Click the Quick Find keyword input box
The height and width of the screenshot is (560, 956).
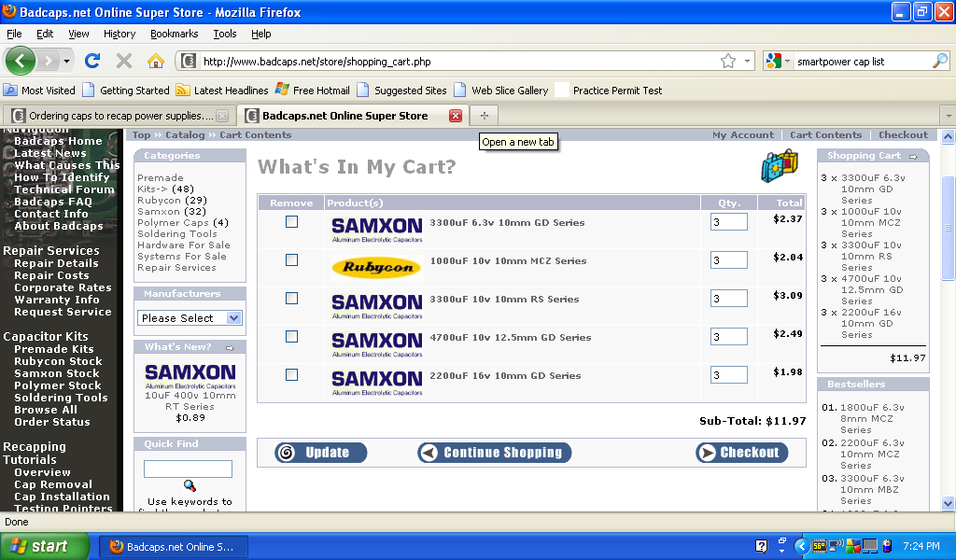[188, 469]
